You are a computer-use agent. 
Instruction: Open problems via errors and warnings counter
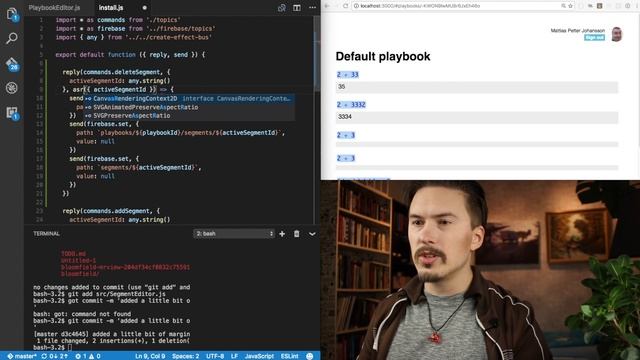(x=88, y=356)
